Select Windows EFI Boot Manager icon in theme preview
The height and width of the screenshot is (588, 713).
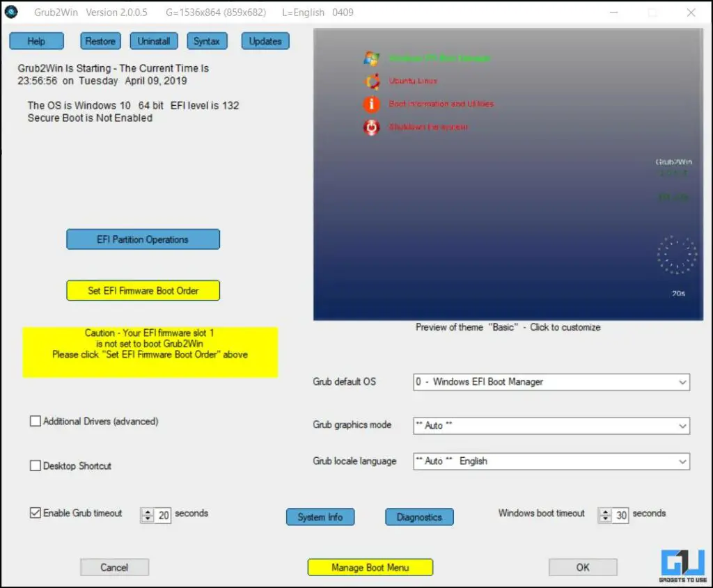pos(371,58)
